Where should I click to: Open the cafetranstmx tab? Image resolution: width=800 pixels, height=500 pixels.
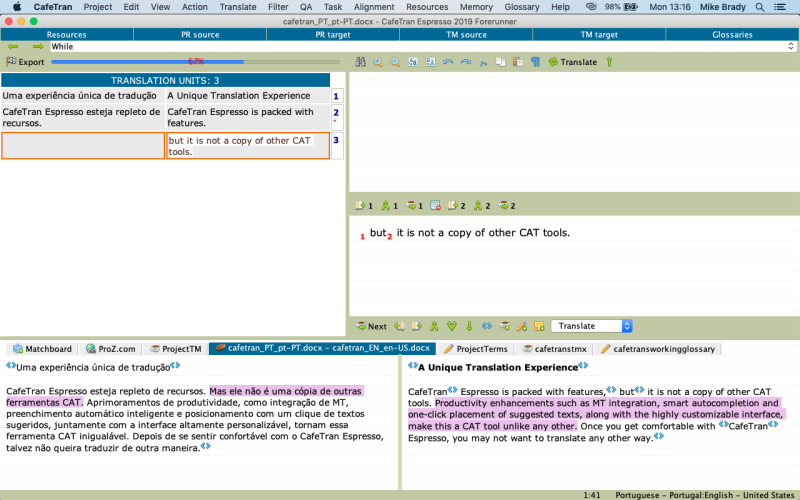(555, 349)
